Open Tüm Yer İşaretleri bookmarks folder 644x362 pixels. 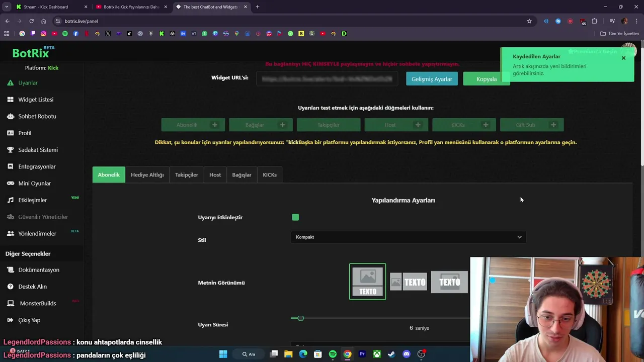619,34
